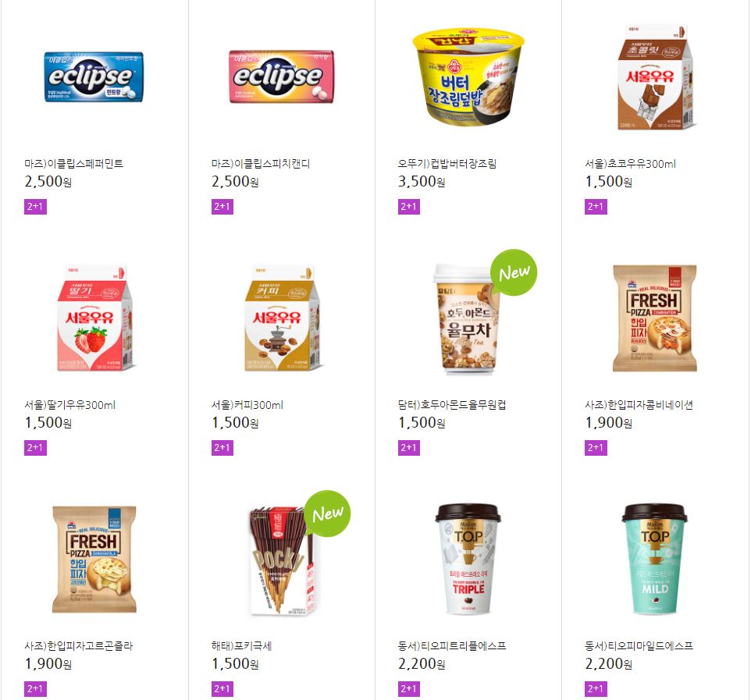Open the FRESH pizza combination package image
This screenshot has height=700, width=751.
coord(655,318)
